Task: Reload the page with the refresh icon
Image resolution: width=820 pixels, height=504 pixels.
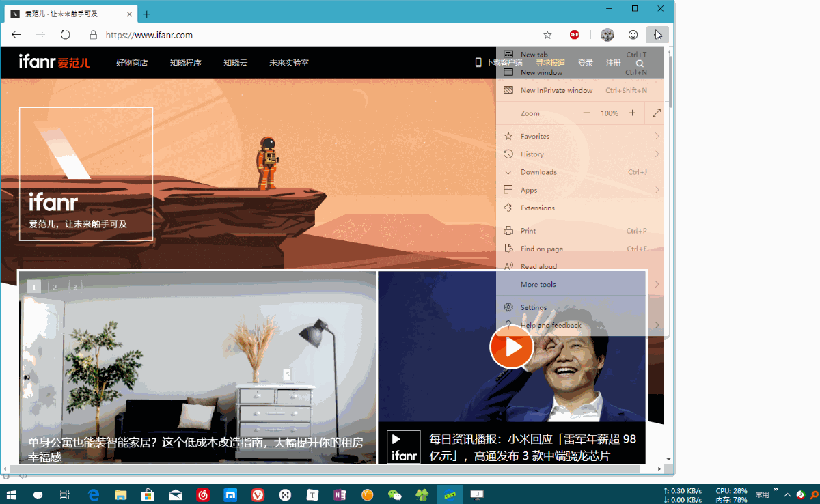Action: (66, 35)
